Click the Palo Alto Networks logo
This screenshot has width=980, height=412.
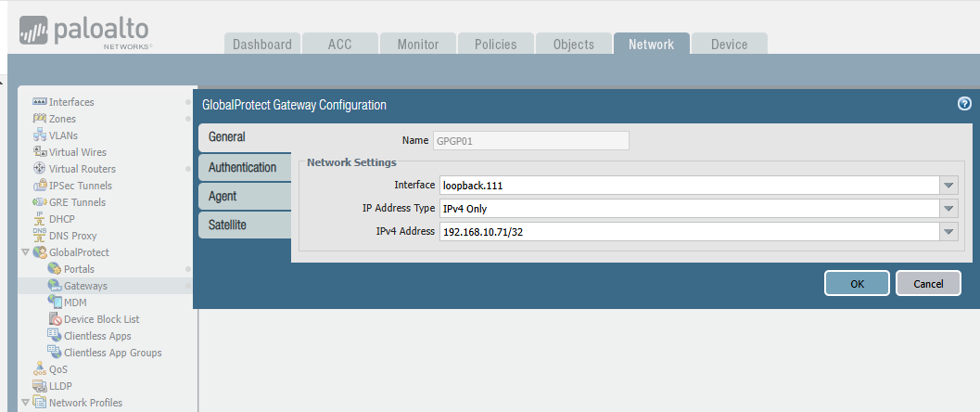[86, 33]
